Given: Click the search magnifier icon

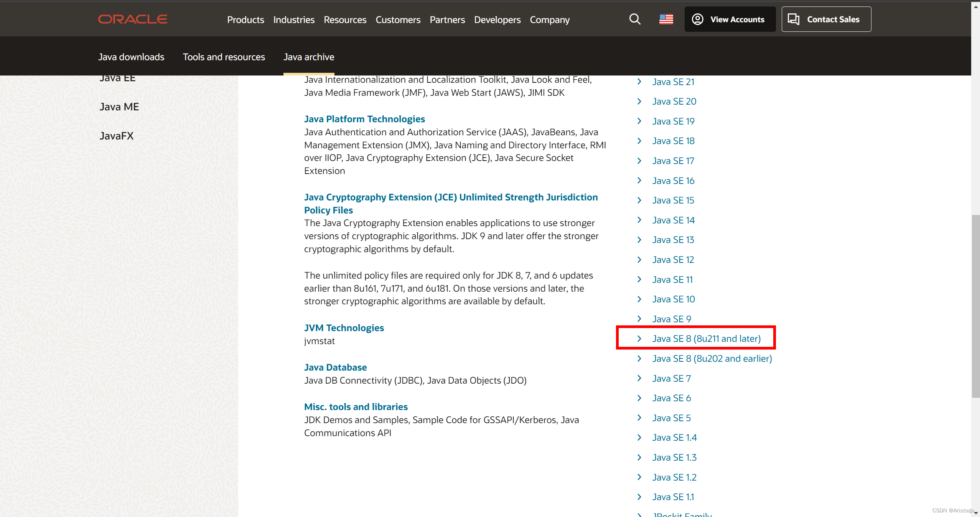Looking at the screenshot, I should (635, 19).
